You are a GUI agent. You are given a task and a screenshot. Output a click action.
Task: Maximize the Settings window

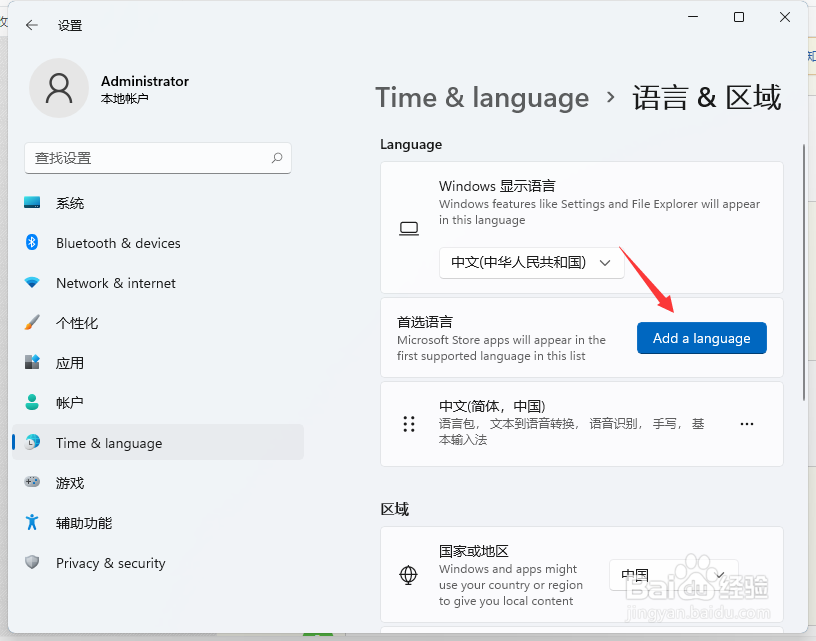pyautogui.click(x=738, y=17)
